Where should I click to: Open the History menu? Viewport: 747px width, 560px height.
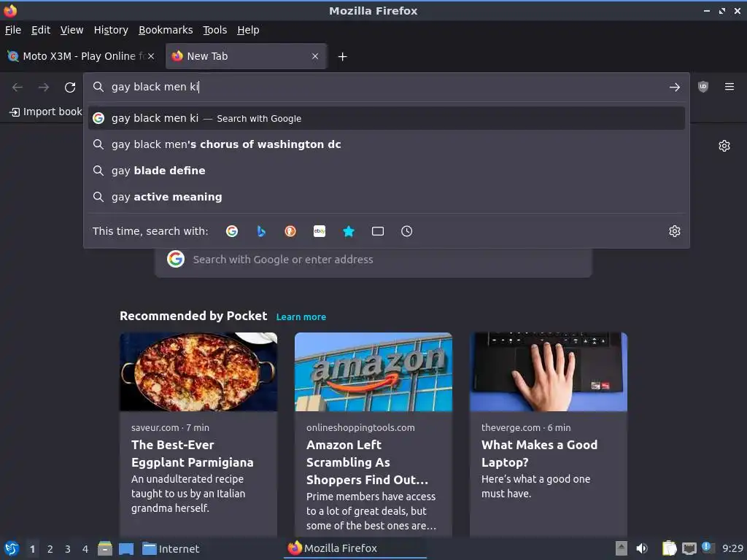click(111, 30)
